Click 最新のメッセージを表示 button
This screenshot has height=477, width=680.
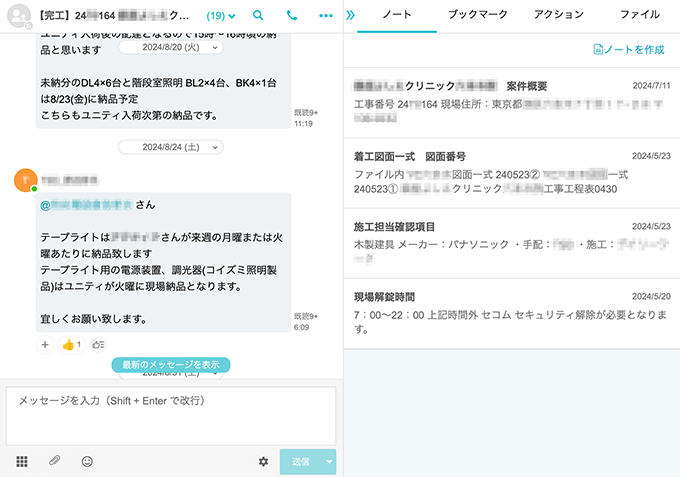click(x=171, y=365)
